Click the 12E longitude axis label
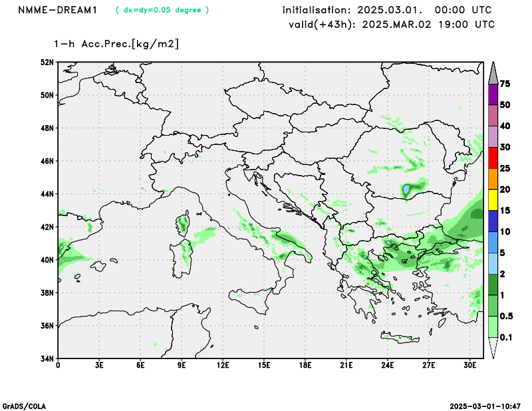 pos(223,366)
